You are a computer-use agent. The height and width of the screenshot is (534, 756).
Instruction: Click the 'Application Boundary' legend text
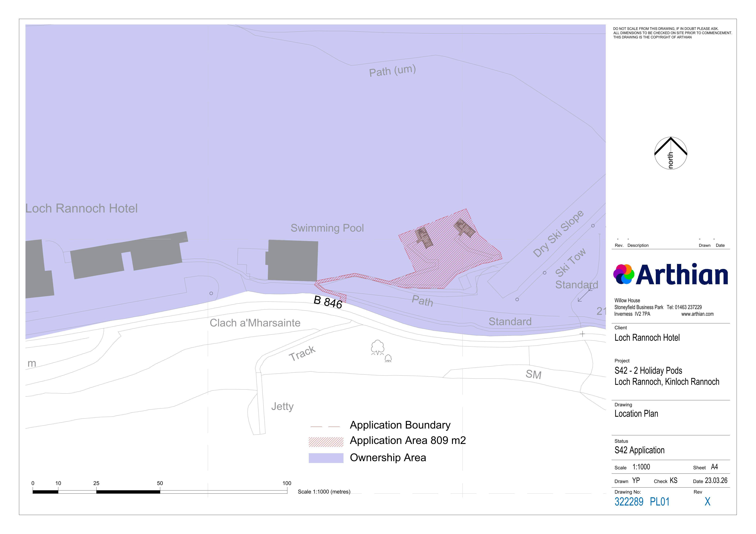click(x=400, y=425)
